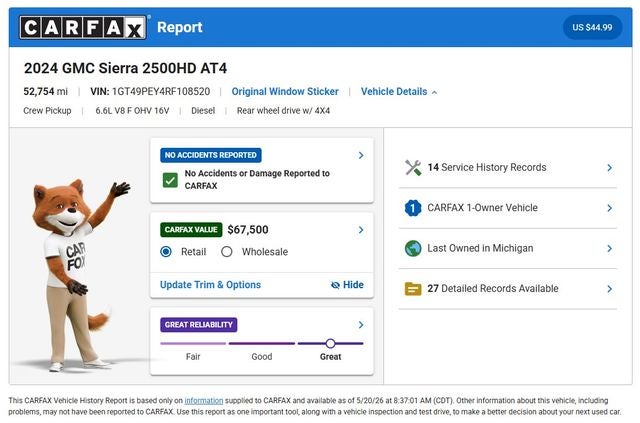Expand the No Accidents Reported card arrow

pos(361,155)
